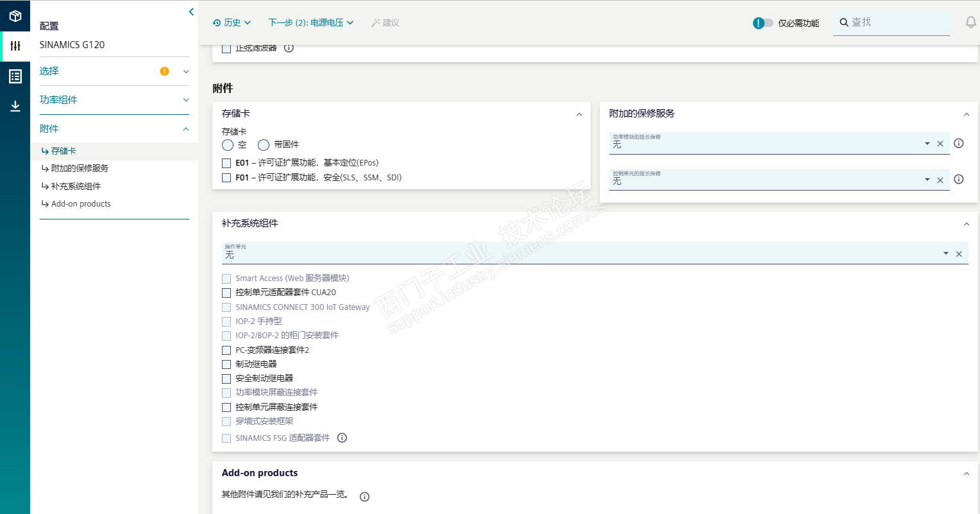
Task: Click the 附件 section heading
Action: click(x=223, y=89)
